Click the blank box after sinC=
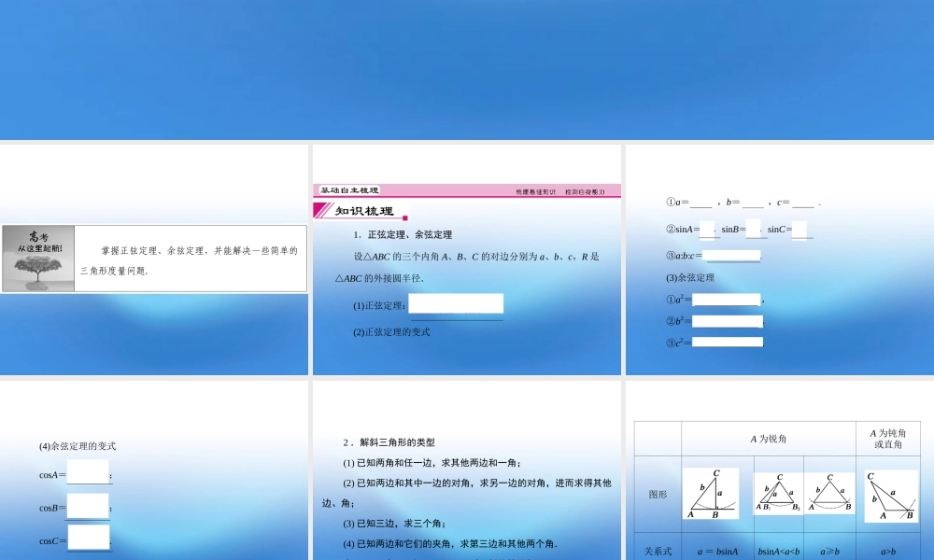 tap(800, 230)
